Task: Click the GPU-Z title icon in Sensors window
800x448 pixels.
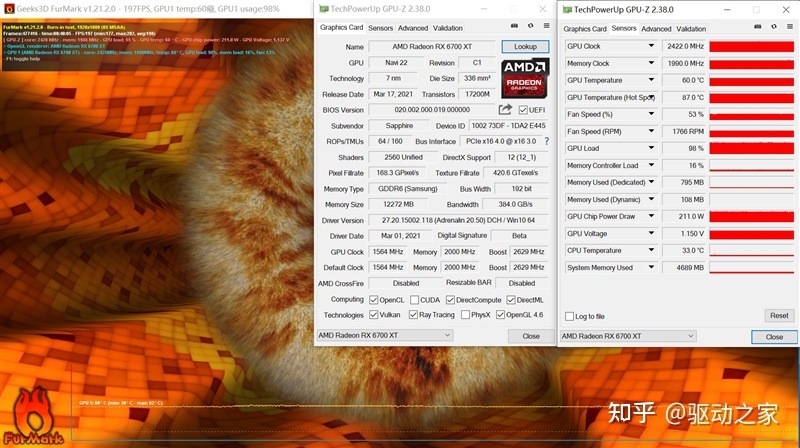Action: pos(567,10)
